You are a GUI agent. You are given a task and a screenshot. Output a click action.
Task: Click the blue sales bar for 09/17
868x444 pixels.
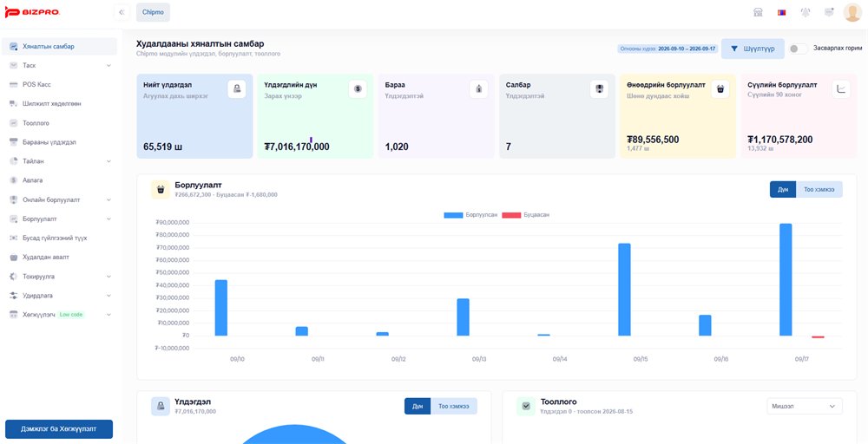786,280
